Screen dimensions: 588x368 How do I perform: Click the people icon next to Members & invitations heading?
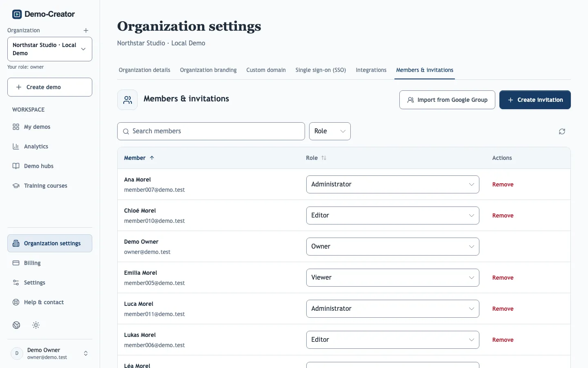(127, 100)
